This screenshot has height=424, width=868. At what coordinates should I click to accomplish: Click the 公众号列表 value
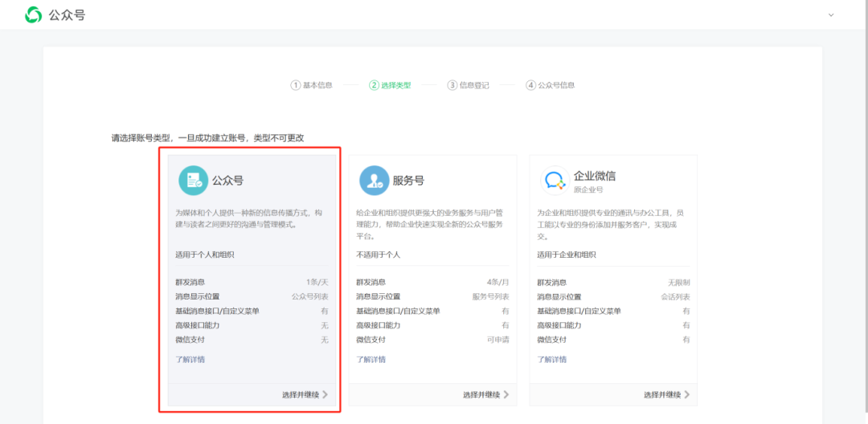(310, 297)
